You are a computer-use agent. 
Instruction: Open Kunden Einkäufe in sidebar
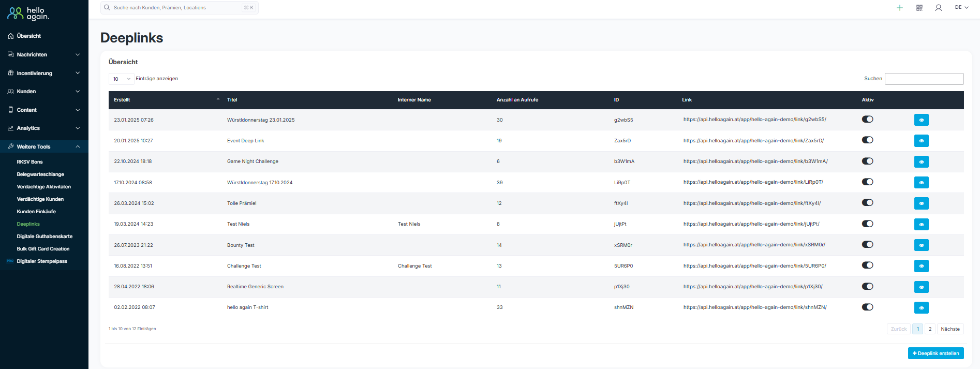point(36,212)
